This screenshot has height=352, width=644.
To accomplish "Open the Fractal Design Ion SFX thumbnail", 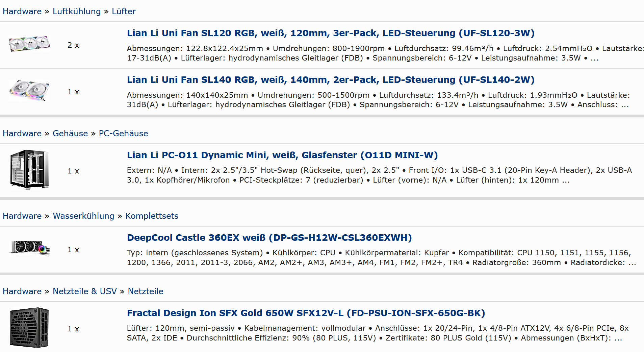I will tap(30, 327).
